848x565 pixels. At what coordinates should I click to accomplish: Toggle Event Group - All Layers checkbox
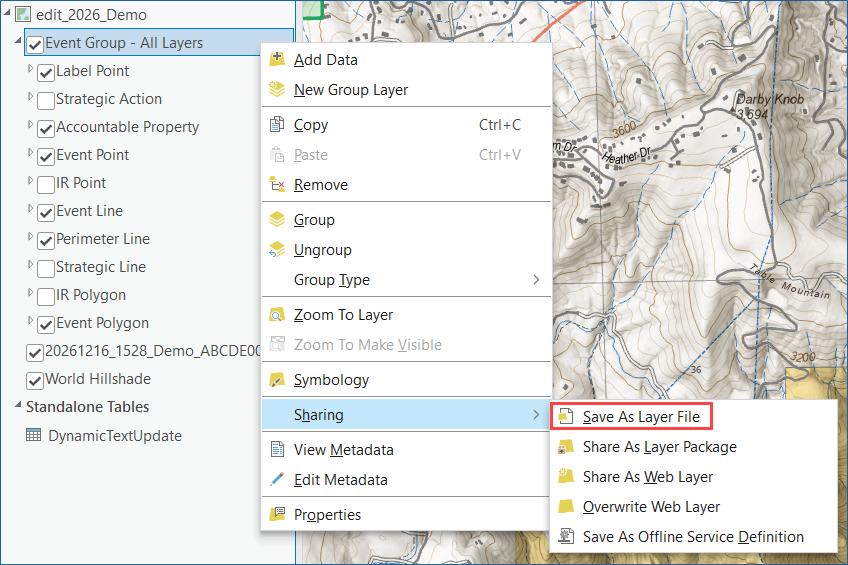tap(35, 44)
